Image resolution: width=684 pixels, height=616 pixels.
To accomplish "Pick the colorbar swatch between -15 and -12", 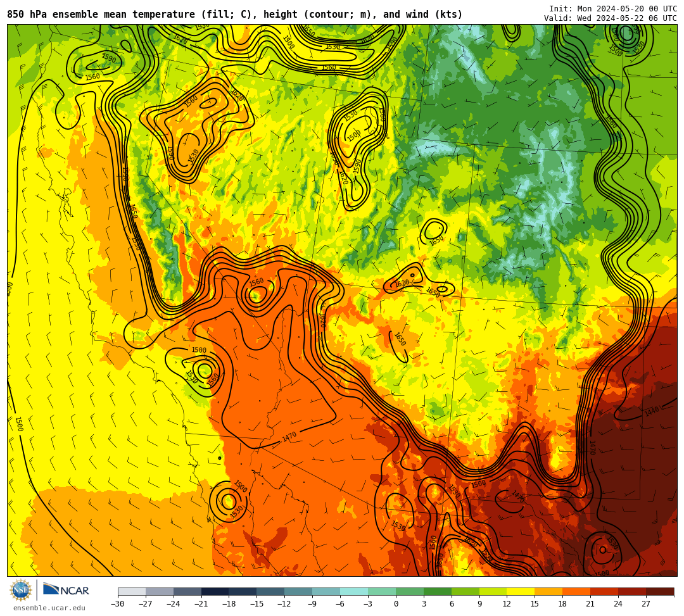I will point(271,591).
